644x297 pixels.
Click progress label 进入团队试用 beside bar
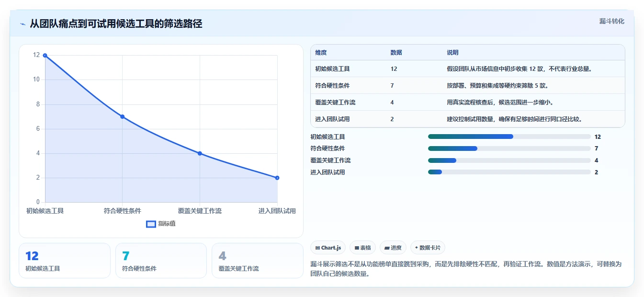coord(328,172)
